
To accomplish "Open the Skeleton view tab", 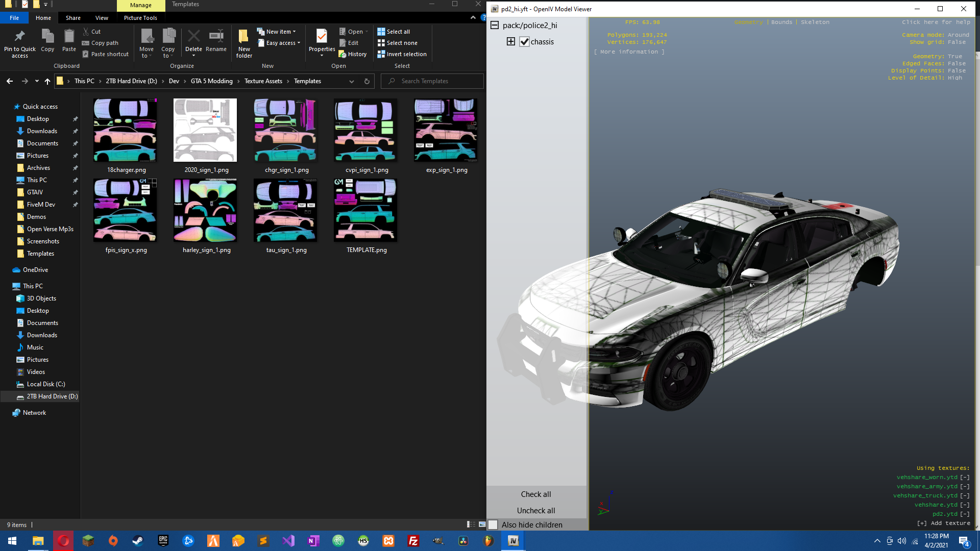I will click(815, 22).
